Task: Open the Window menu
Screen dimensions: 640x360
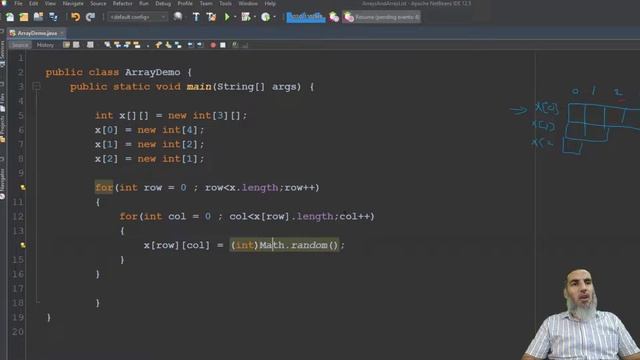Action: point(248,3)
